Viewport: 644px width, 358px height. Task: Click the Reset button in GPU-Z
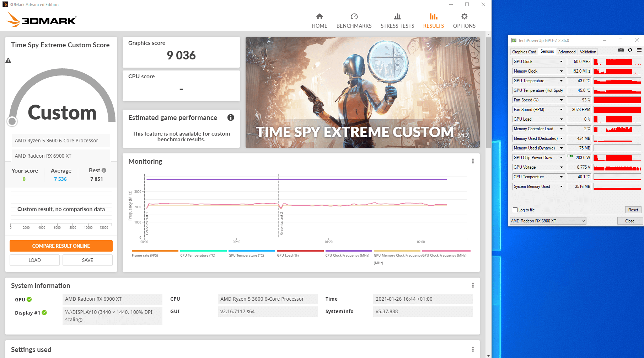(x=633, y=210)
